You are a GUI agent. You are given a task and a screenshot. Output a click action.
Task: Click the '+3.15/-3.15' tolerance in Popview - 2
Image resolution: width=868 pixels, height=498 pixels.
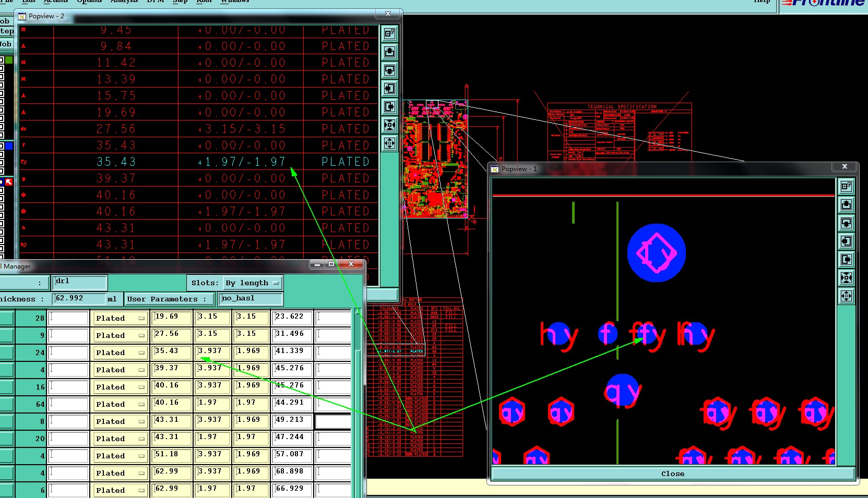pyautogui.click(x=241, y=129)
